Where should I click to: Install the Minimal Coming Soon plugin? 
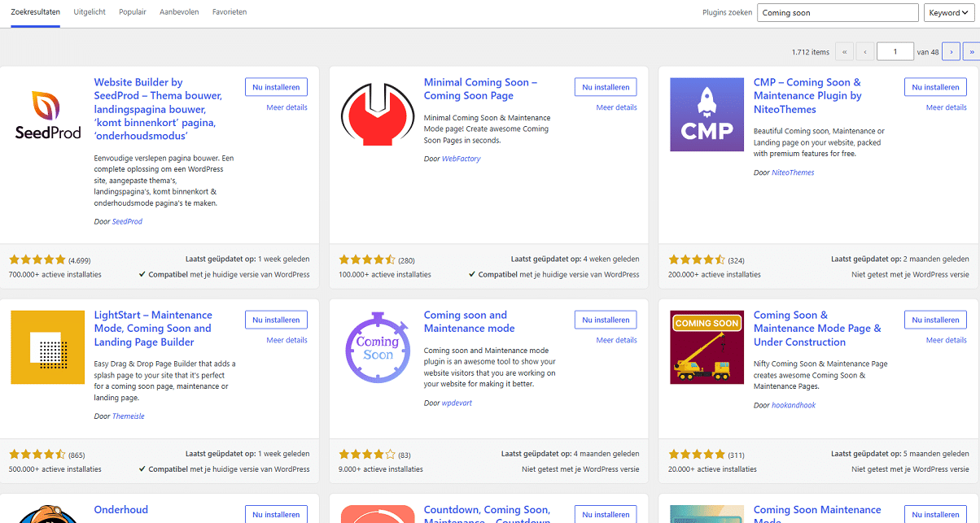606,87
